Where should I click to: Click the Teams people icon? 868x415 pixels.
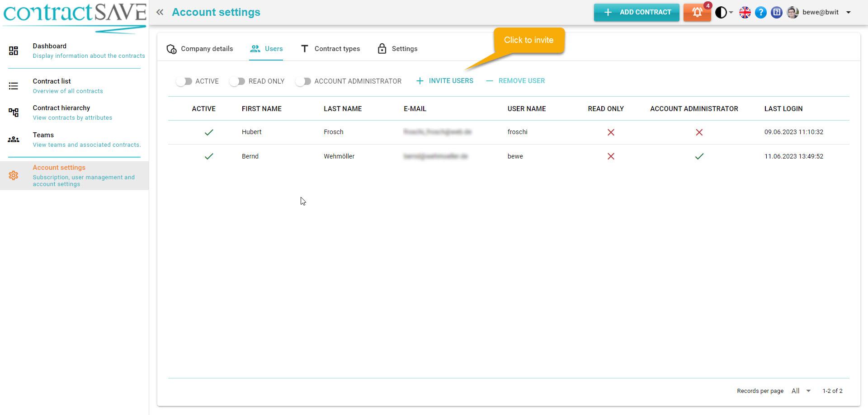[x=14, y=140]
